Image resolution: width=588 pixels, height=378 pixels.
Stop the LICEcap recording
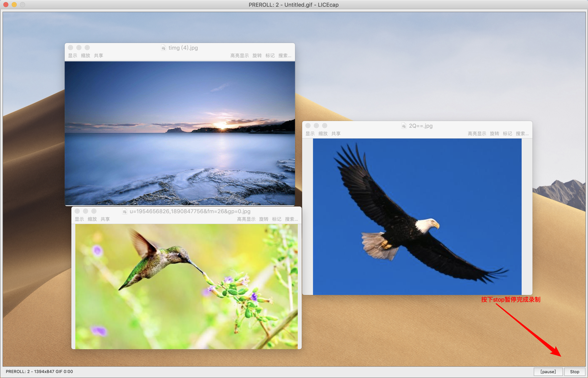(574, 372)
